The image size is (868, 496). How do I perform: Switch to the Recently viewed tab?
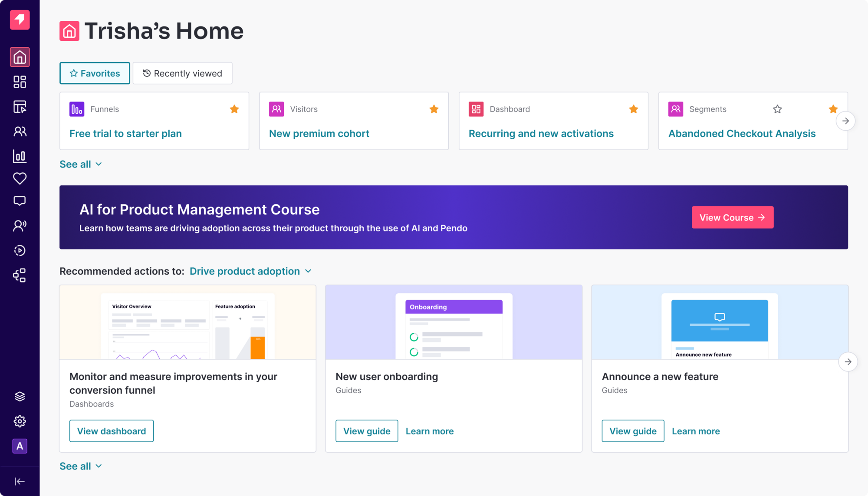[182, 73]
